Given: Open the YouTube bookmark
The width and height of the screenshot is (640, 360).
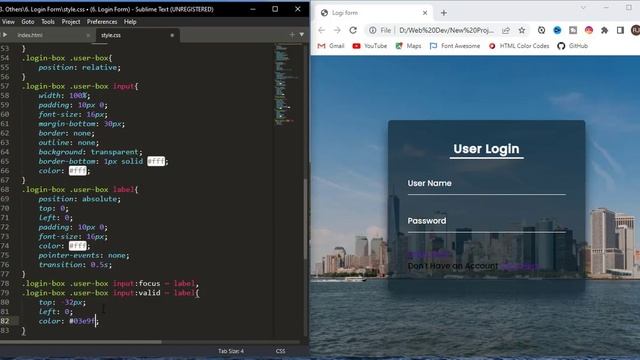Looking at the screenshot, I should pyautogui.click(x=370, y=46).
